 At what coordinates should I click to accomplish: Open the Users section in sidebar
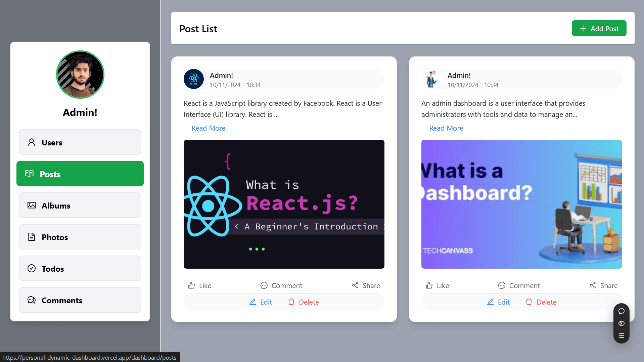pyautogui.click(x=80, y=142)
